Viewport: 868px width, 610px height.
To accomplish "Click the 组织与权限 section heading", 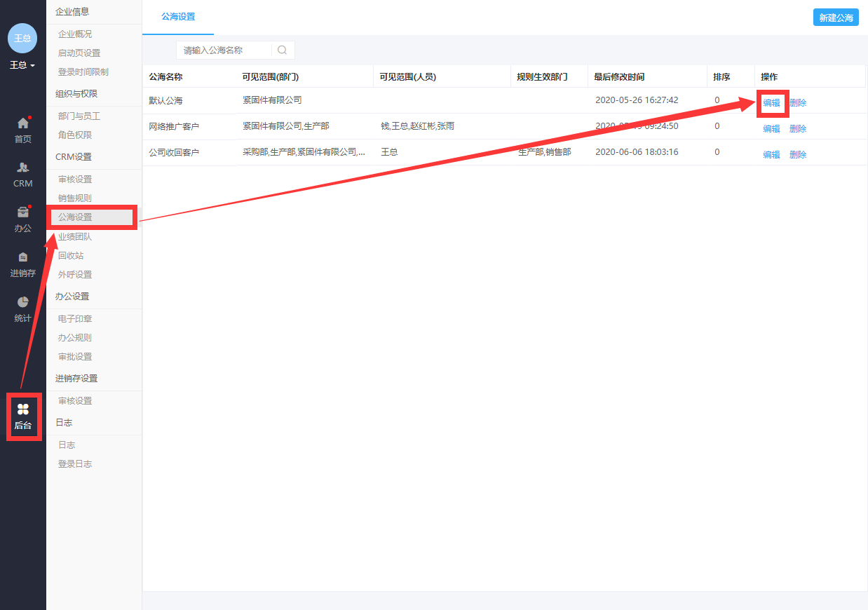I will (76, 93).
